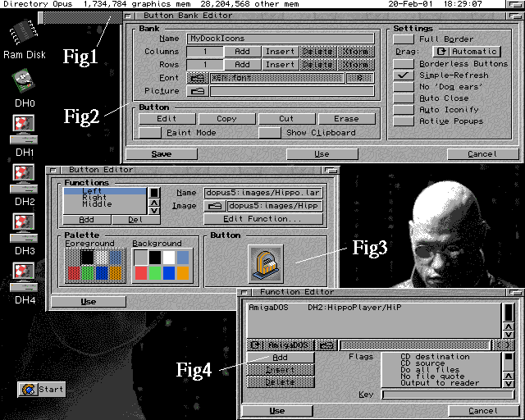This screenshot has height=420, width=525.
Task: Click the Image file browse folder icon
Action: [x=215, y=206]
